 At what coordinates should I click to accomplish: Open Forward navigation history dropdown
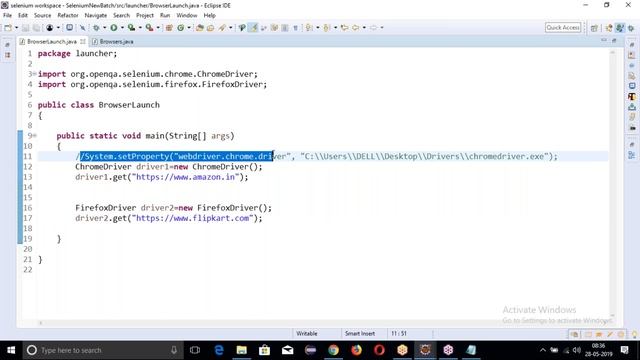382,28
